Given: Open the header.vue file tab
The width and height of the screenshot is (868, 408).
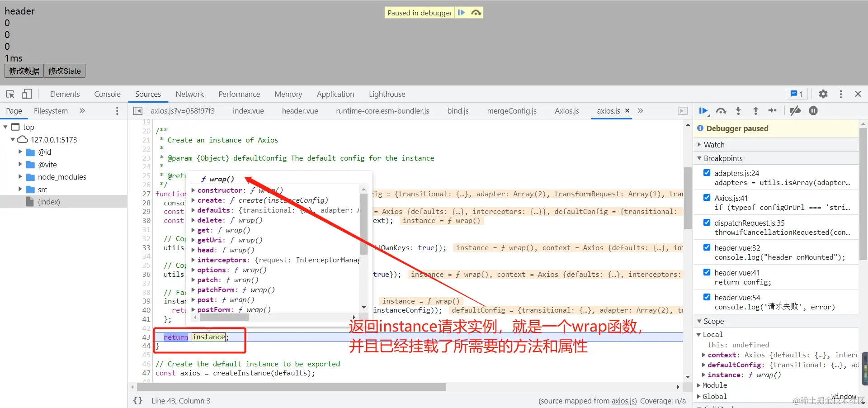Looking at the screenshot, I should (300, 111).
